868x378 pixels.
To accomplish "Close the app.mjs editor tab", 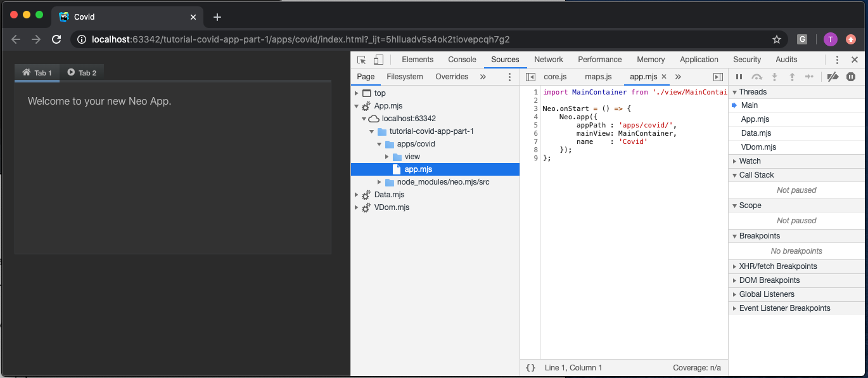I will tap(664, 76).
